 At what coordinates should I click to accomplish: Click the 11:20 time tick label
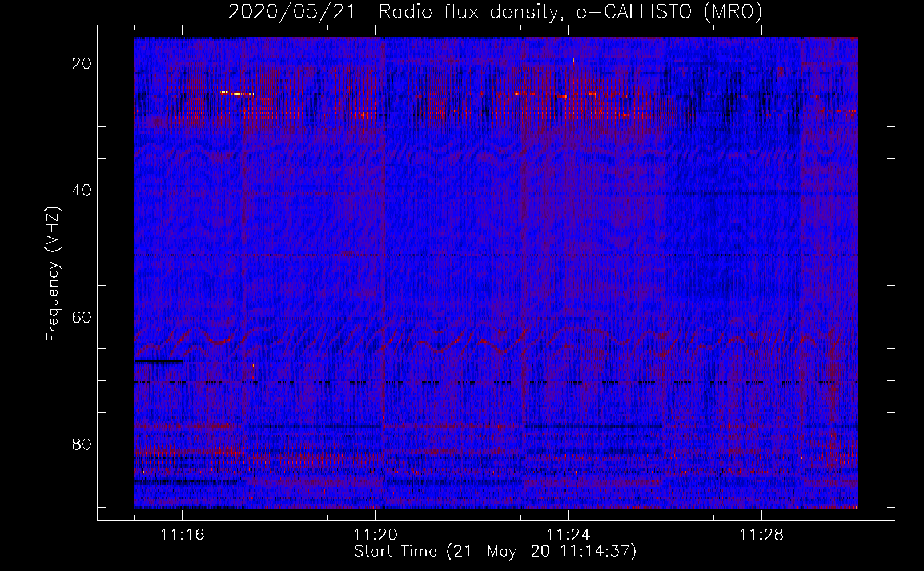click(x=375, y=534)
